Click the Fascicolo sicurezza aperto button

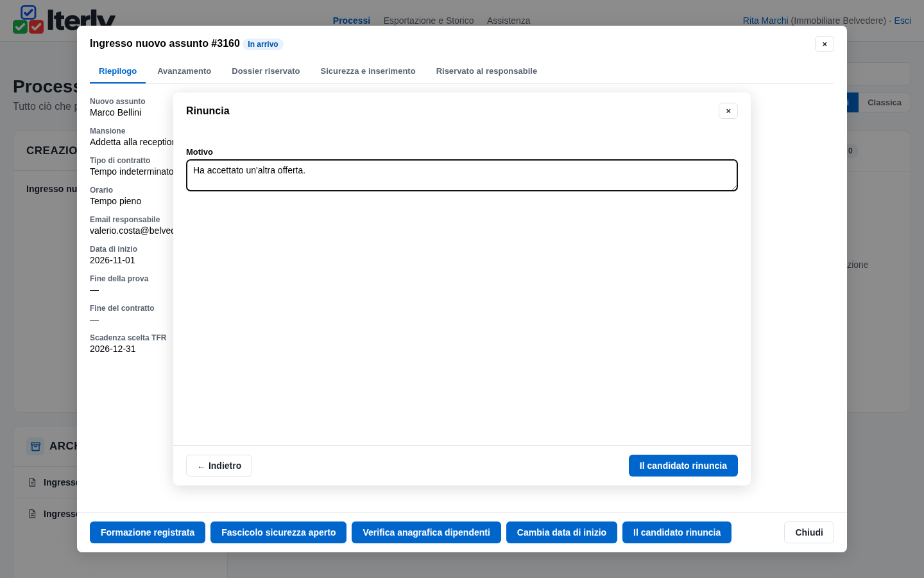278,532
